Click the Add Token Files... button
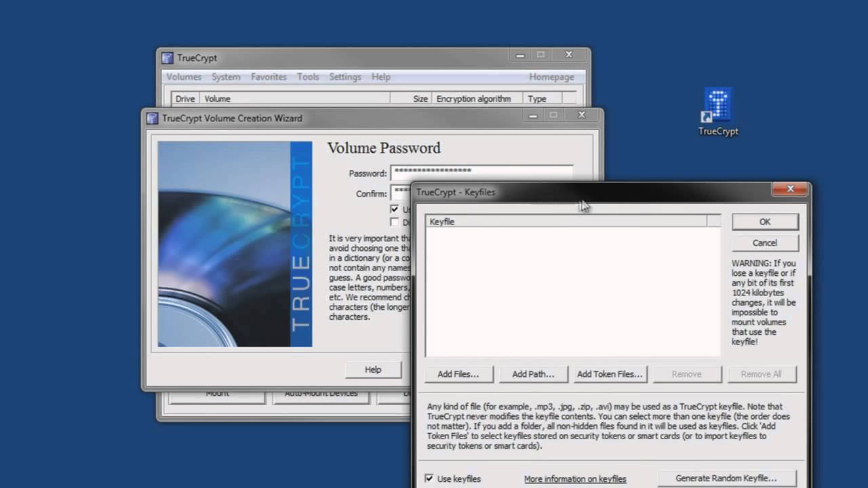868x488 pixels. [x=610, y=374]
